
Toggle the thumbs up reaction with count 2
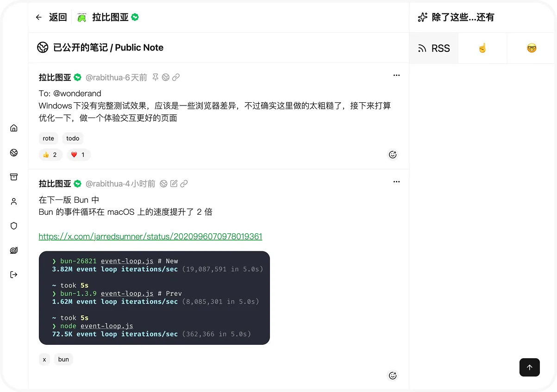[50, 155]
